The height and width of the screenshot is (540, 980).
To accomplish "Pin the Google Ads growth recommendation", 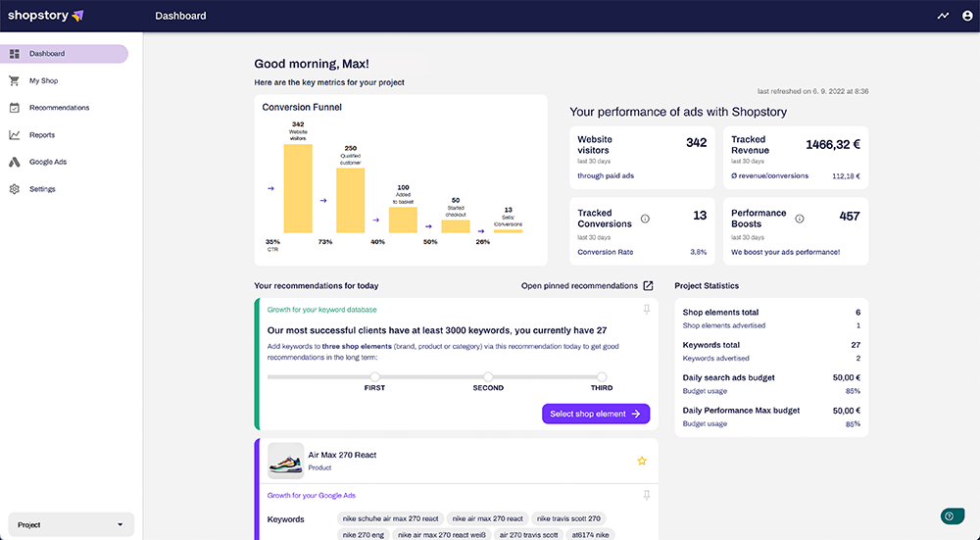I will pos(647,495).
